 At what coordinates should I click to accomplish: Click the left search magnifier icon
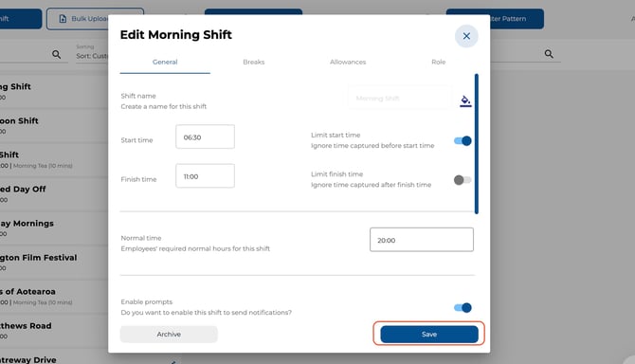point(56,54)
